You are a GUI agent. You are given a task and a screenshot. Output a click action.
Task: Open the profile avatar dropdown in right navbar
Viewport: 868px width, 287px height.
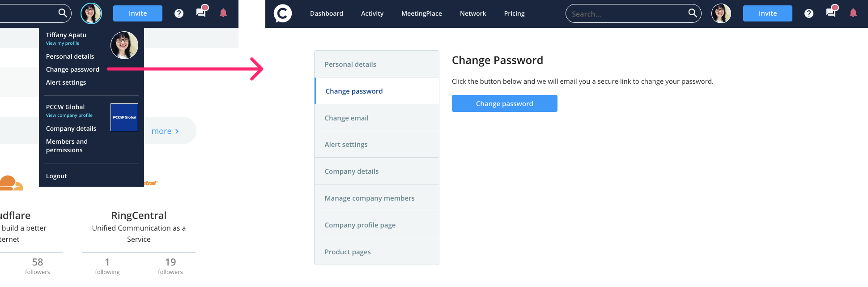(x=721, y=13)
